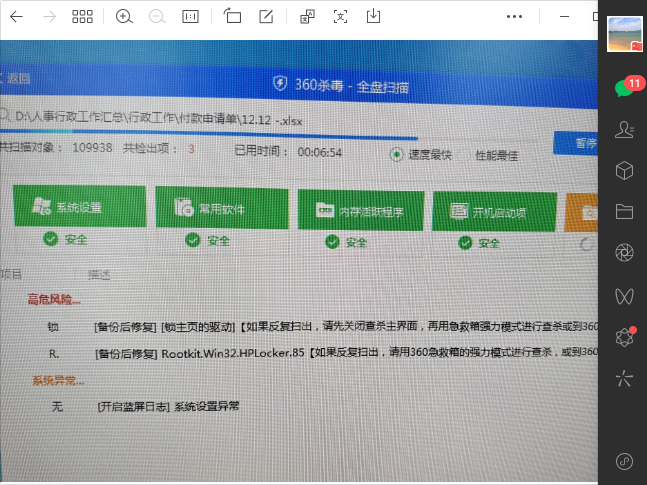The image size is (647, 485).
Task: Go back to the previous image
Action: pos(16,17)
